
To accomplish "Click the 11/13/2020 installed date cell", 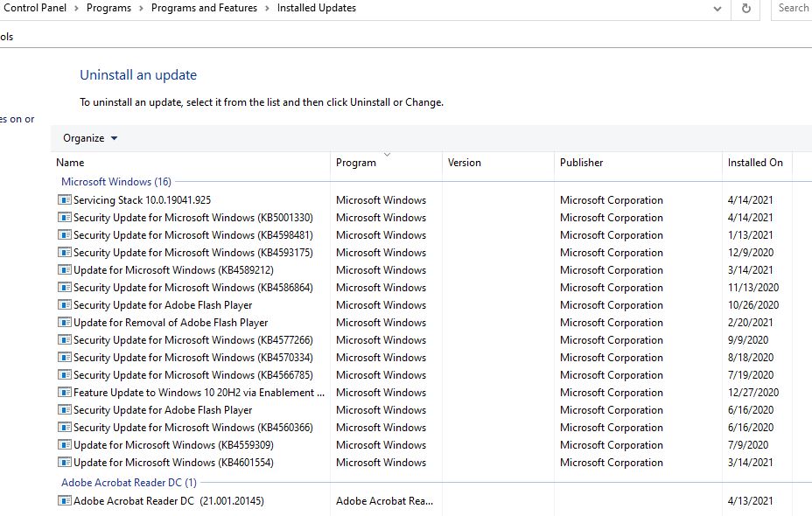I will coord(753,287).
